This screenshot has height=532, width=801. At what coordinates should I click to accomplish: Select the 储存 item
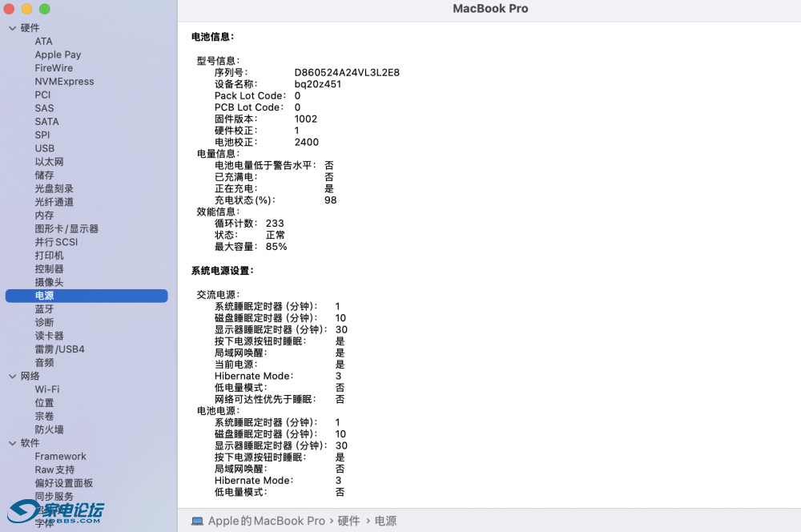[x=44, y=175]
